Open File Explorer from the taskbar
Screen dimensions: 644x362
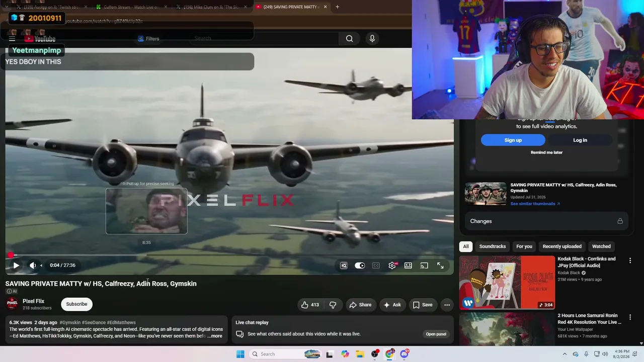(360, 354)
